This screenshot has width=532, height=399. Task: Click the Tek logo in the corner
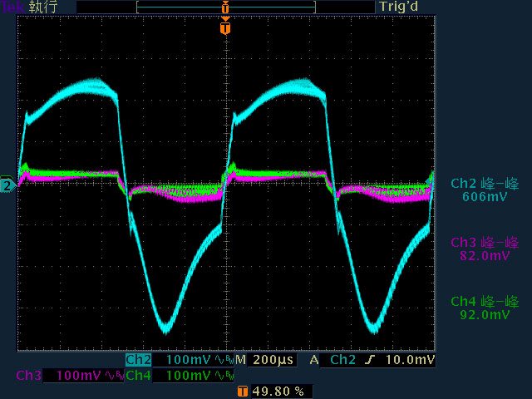tap(12, 7)
